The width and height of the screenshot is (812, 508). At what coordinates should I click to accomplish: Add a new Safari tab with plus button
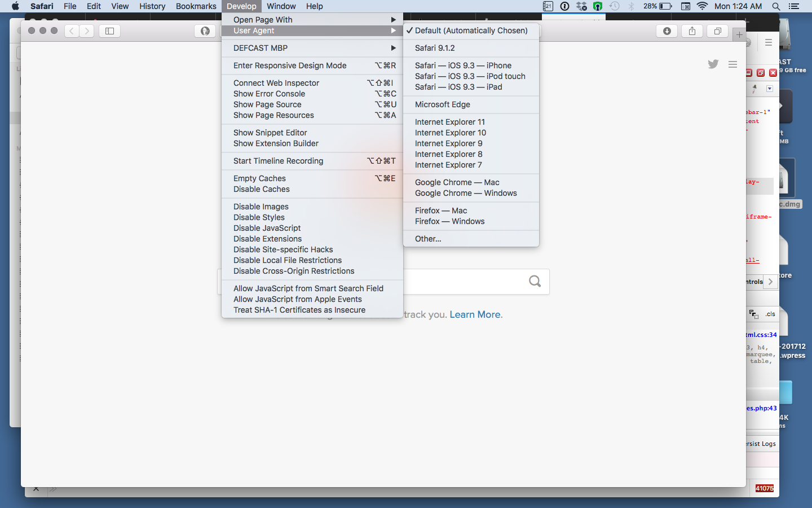coord(739,34)
